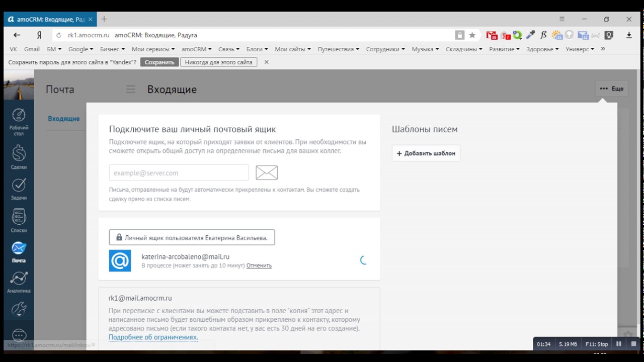644x362 pixels.
Task: Bookmark page with star icon
Action: (x=472, y=35)
